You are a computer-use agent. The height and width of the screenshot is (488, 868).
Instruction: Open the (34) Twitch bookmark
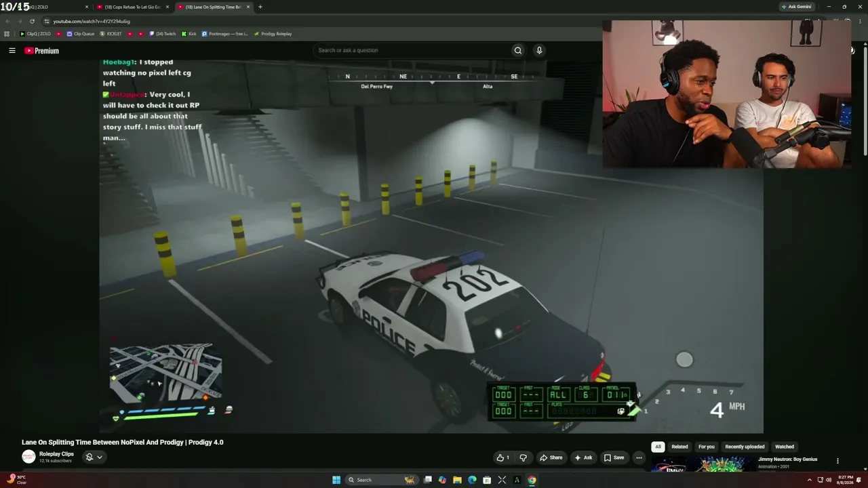163,34
